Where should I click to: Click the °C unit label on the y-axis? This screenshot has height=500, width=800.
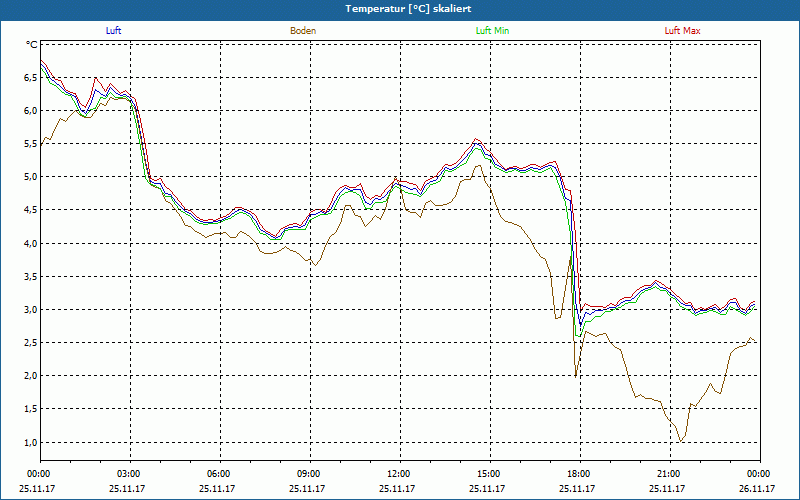click(32, 45)
